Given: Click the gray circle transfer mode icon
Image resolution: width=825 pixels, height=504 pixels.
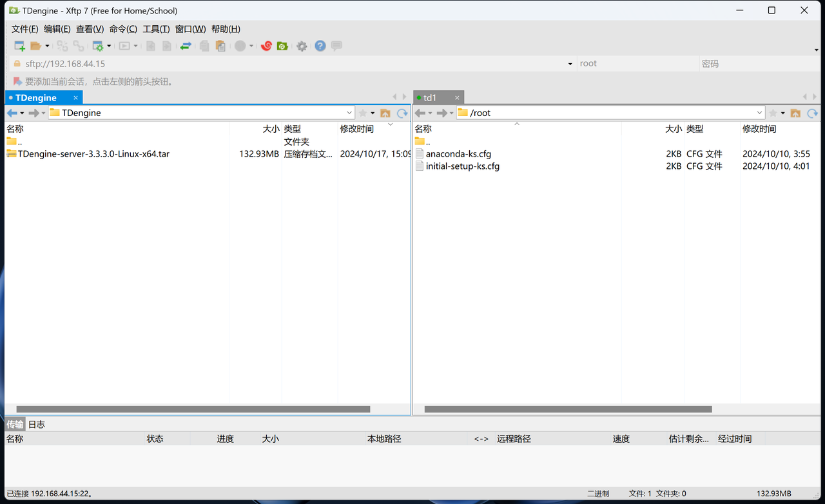Looking at the screenshot, I should pos(240,46).
